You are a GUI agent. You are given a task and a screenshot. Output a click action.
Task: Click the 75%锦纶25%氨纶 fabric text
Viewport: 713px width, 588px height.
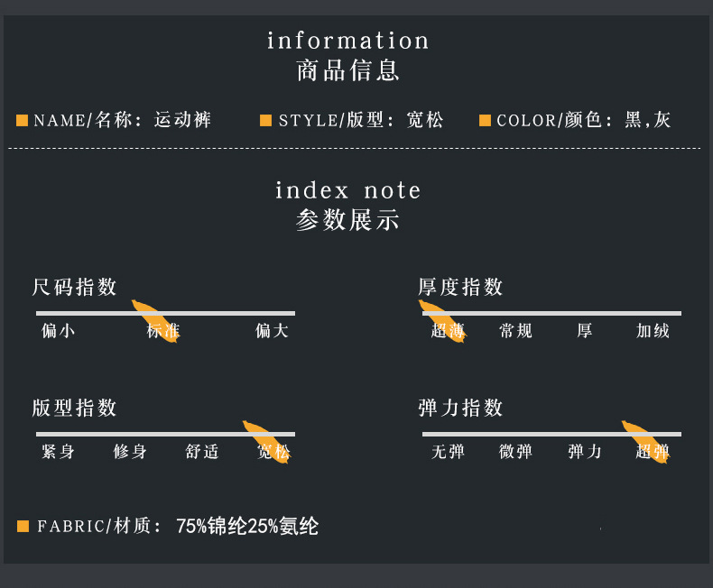pos(247,527)
